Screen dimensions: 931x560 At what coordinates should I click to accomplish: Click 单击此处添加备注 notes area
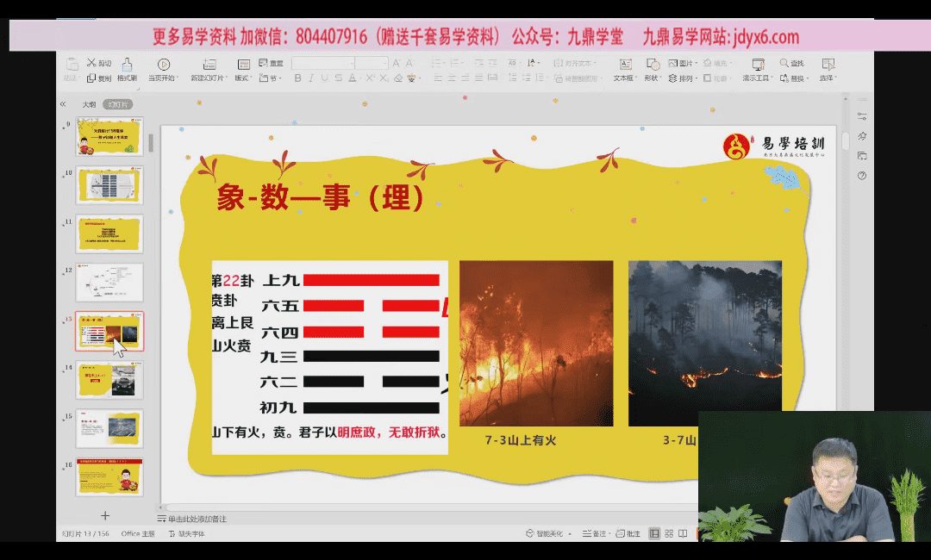click(197, 519)
